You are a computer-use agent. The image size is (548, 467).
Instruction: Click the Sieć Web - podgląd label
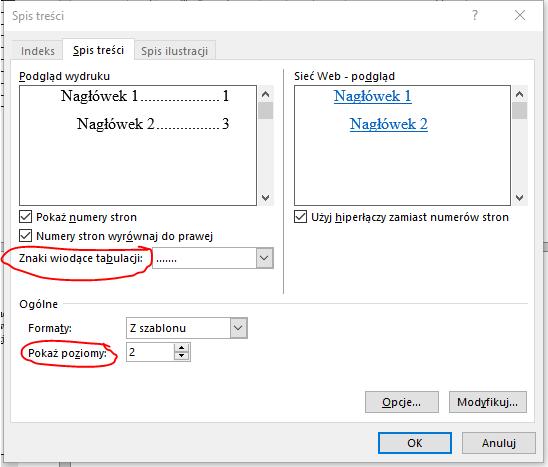click(x=344, y=76)
